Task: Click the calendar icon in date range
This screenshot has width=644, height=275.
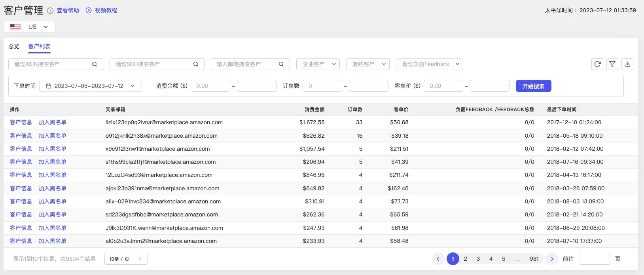Action: (x=49, y=86)
